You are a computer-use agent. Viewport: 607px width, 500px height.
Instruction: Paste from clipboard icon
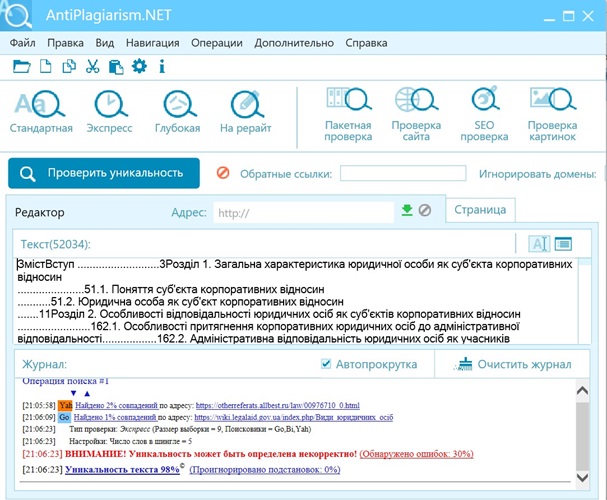(x=116, y=67)
